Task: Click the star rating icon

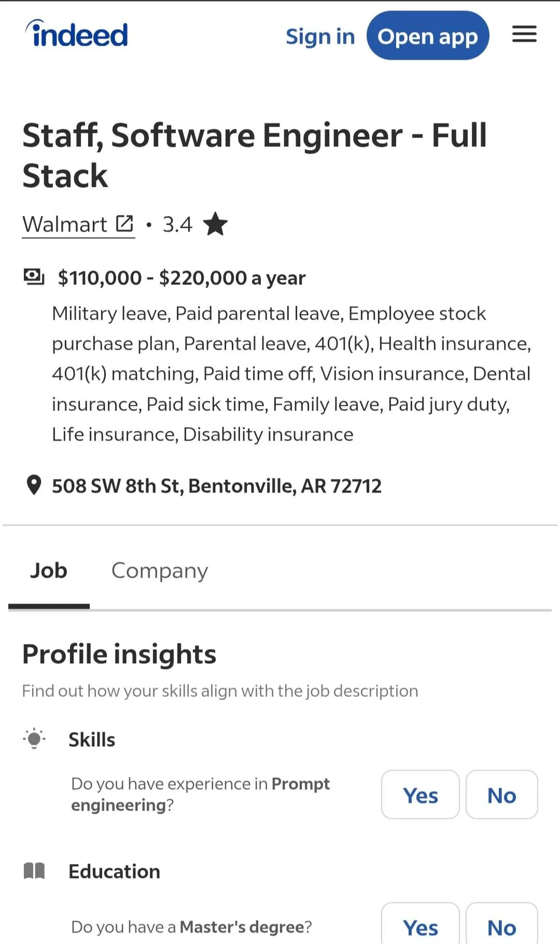Action: pos(215,224)
